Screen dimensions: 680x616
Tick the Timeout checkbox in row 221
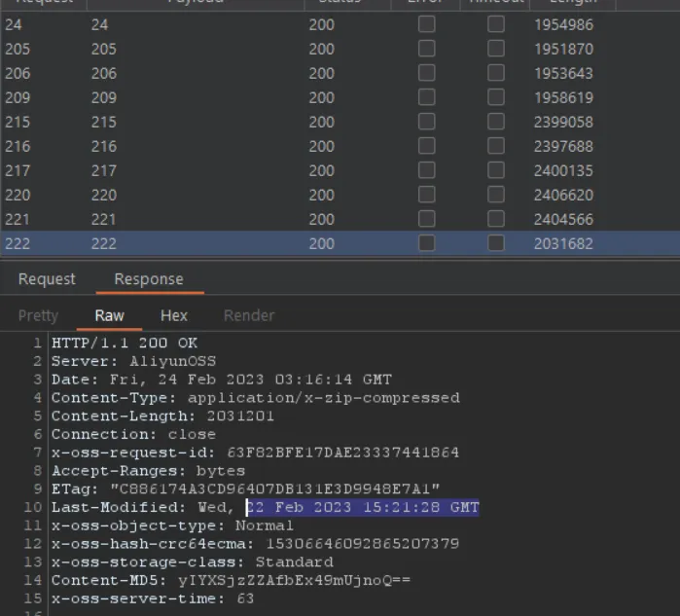(x=496, y=219)
